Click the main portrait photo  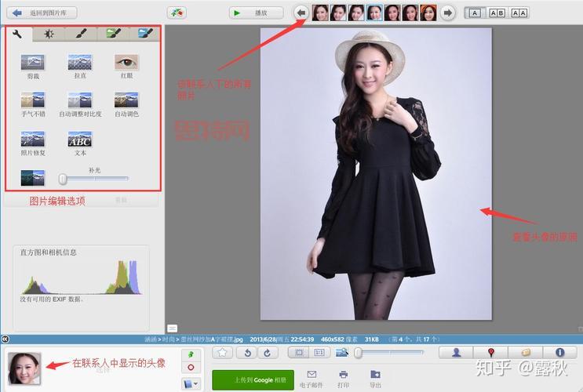pos(376,173)
